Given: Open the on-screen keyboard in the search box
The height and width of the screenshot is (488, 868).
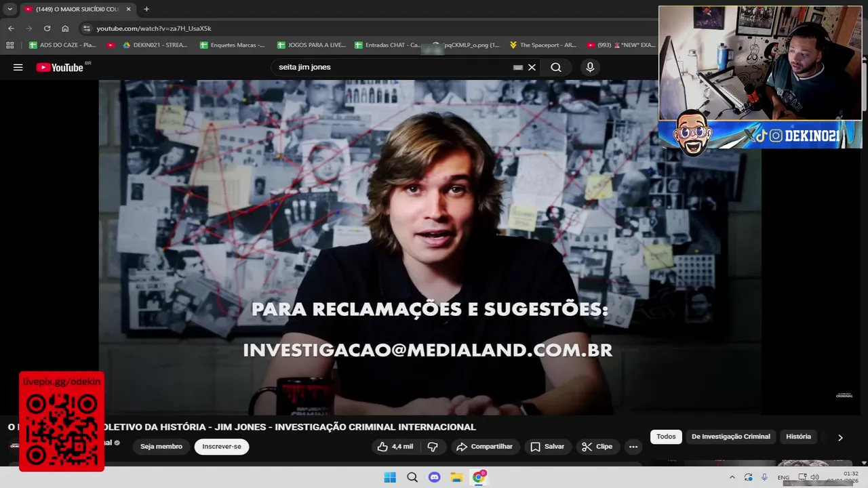Looking at the screenshot, I should pyautogui.click(x=518, y=67).
